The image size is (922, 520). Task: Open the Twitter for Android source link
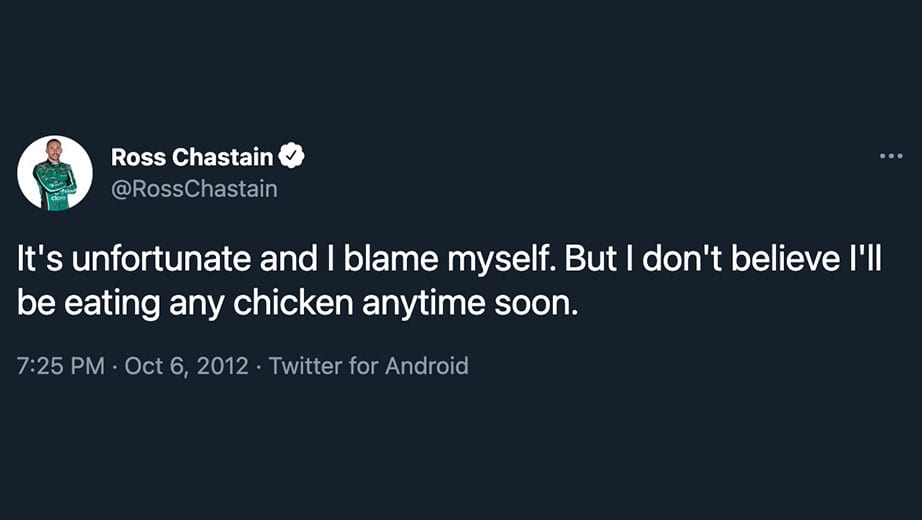(369, 366)
